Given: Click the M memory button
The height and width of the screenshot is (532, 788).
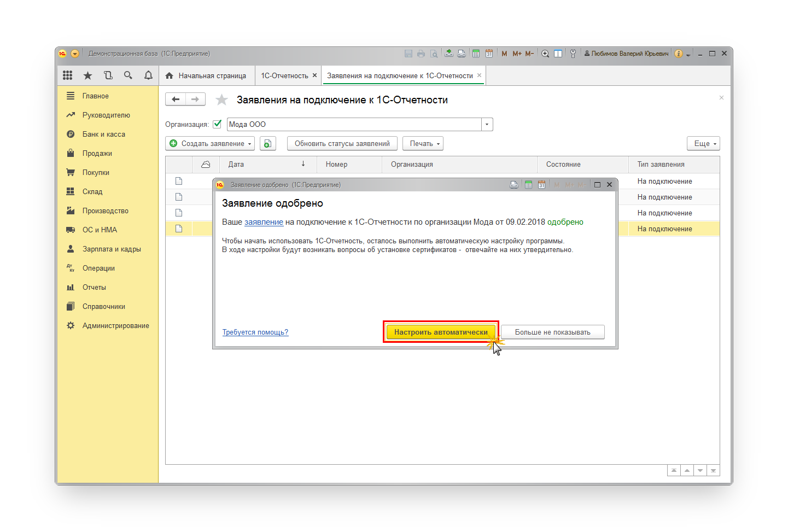Looking at the screenshot, I should pos(504,54).
